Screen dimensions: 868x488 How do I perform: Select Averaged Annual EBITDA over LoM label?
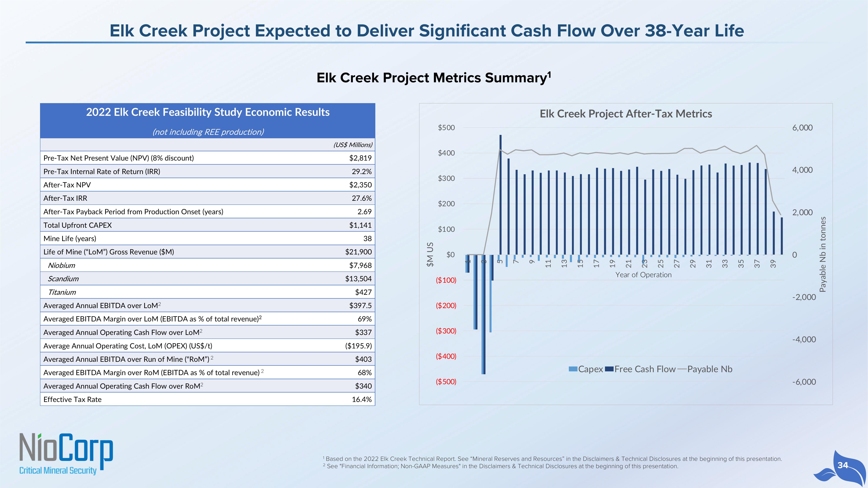102,305
